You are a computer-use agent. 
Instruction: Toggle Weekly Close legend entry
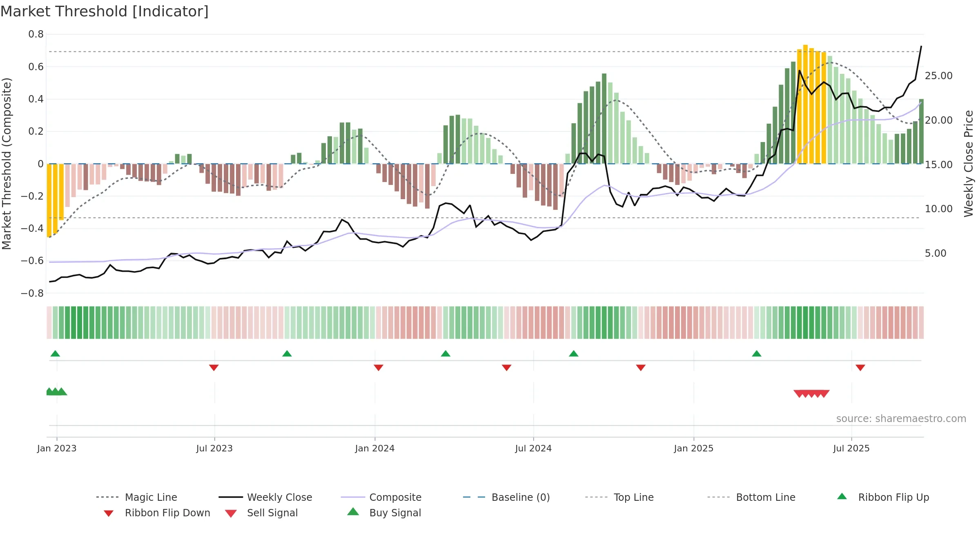click(x=265, y=497)
